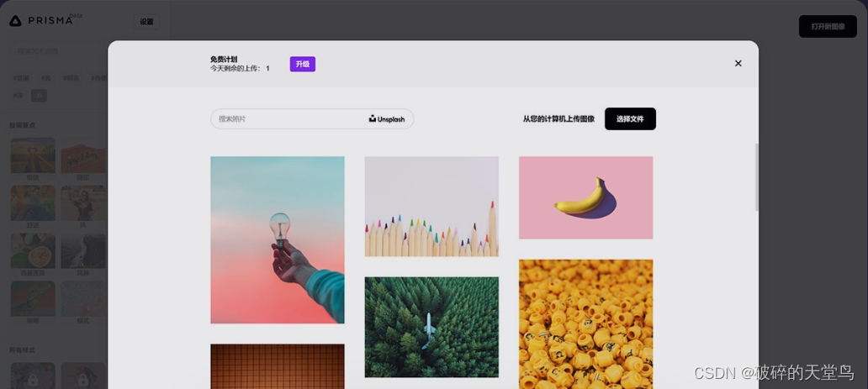Image resolution: width=868 pixels, height=389 pixels.
Task: Close the image upload dialog
Action: point(738,64)
